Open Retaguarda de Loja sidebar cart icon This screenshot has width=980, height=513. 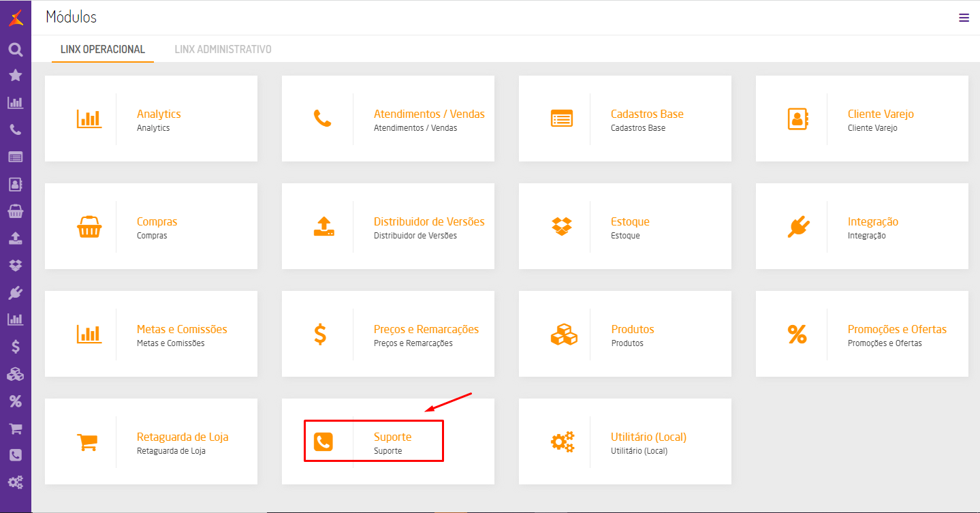(15, 429)
